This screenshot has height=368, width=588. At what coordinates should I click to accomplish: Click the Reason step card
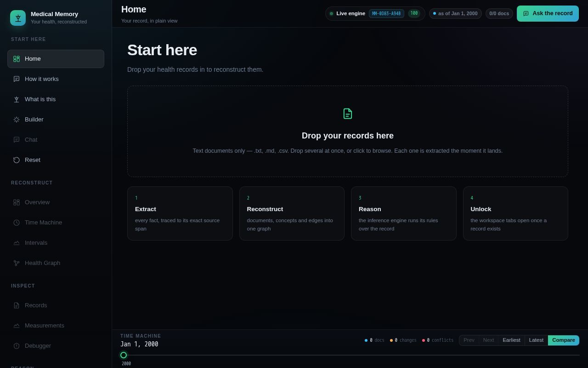click(404, 213)
